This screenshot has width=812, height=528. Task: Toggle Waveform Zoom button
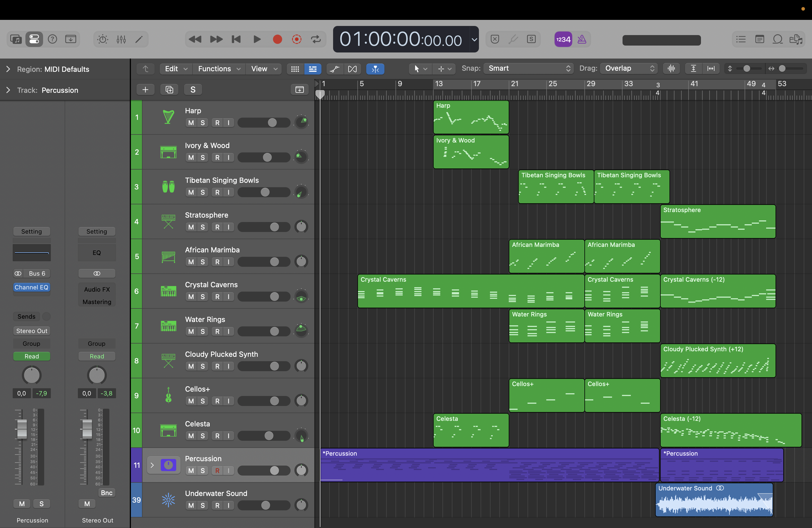(x=671, y=68)
